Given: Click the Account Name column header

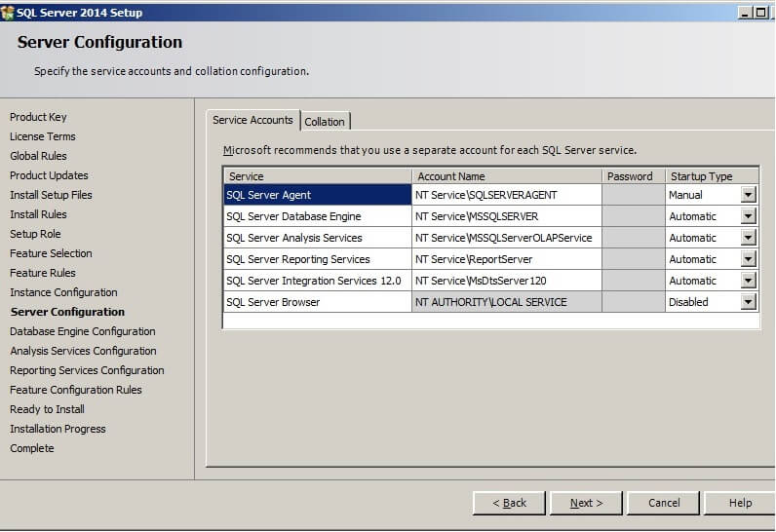Looking at the screenshot, I should point(506,176).
